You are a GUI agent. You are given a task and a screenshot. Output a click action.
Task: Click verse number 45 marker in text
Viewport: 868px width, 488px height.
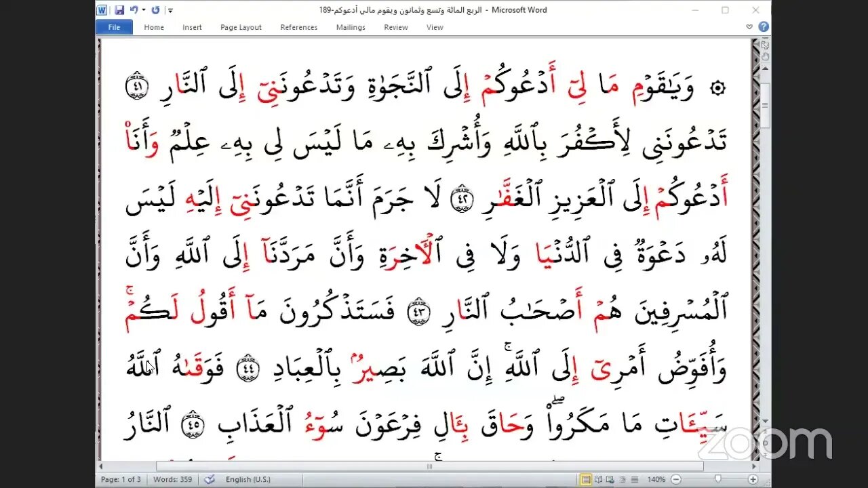pos(194,424)
